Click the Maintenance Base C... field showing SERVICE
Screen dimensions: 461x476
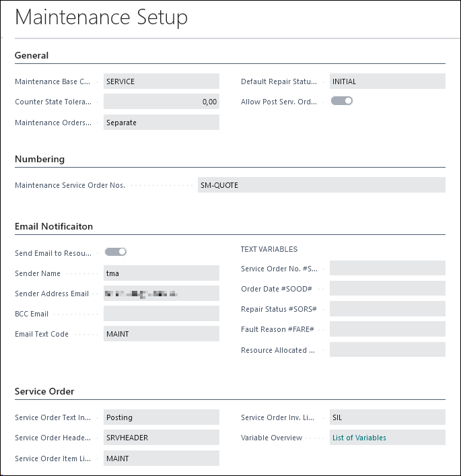coord(161,81)
